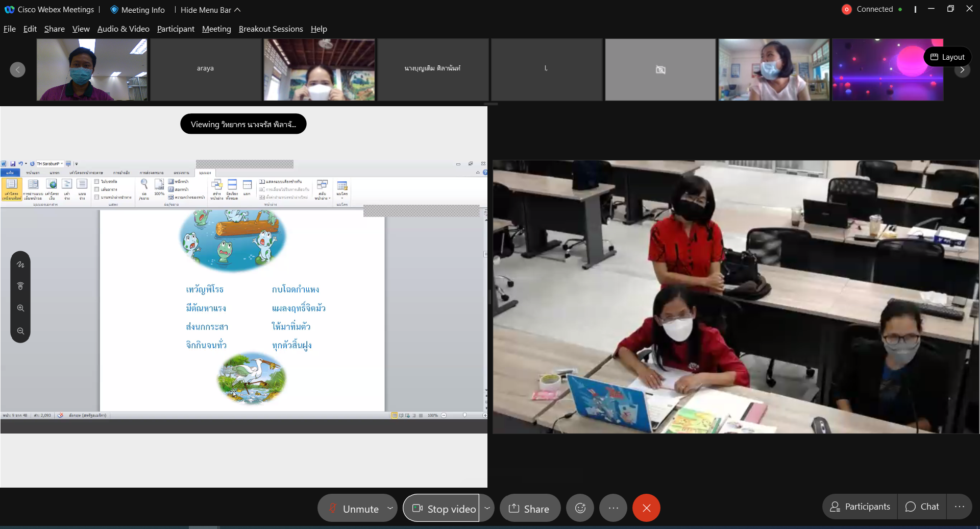Expand audio options arrow beside Unmute

(x=390, y=508)
